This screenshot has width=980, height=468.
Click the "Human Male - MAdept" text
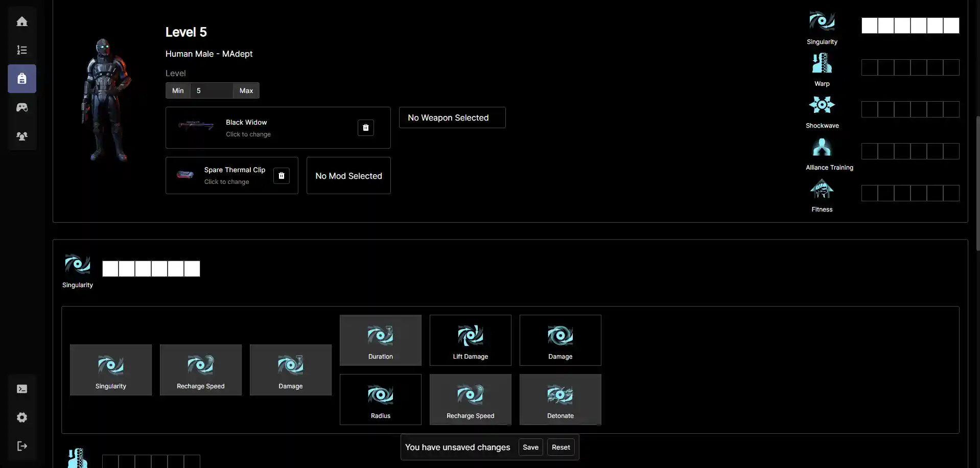[209, 54]
